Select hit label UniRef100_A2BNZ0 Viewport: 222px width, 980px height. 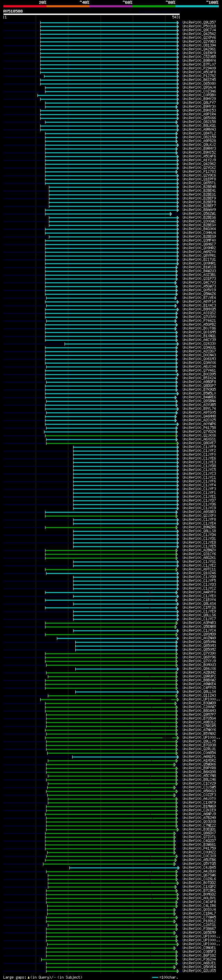[x=199, y=550]
